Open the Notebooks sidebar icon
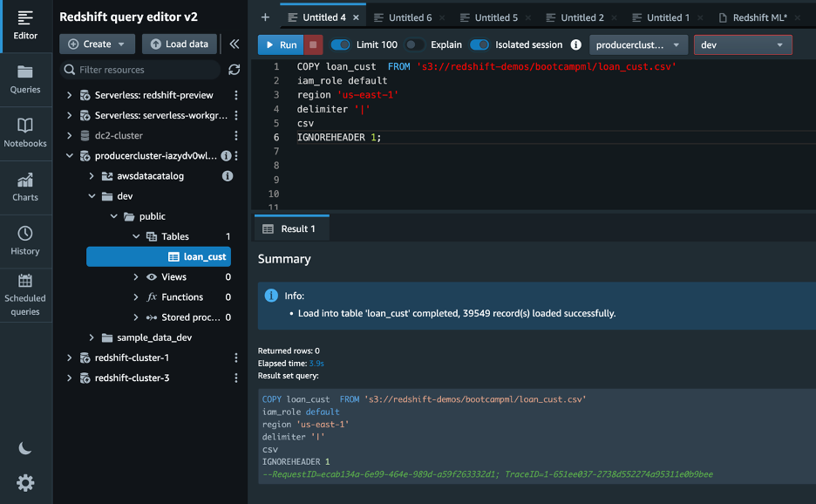This screenshot has width=816, height=504. pos(25,133)
